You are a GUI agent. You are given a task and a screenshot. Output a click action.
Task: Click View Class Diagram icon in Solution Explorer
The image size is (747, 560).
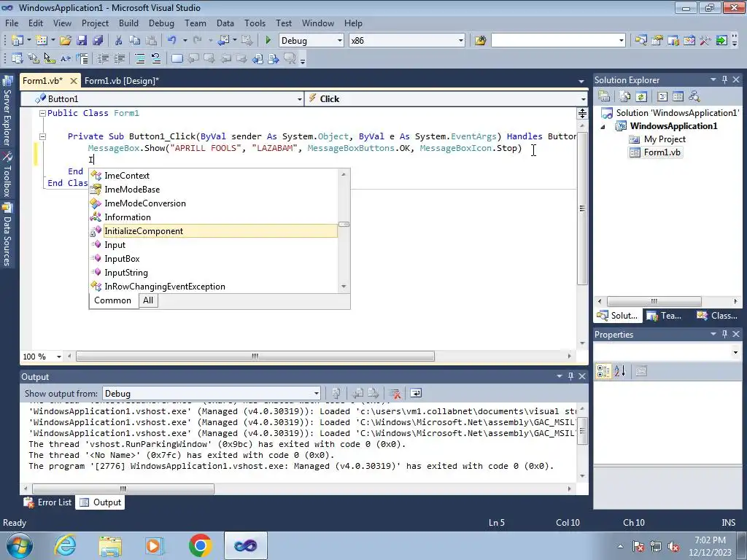[694, 97]
